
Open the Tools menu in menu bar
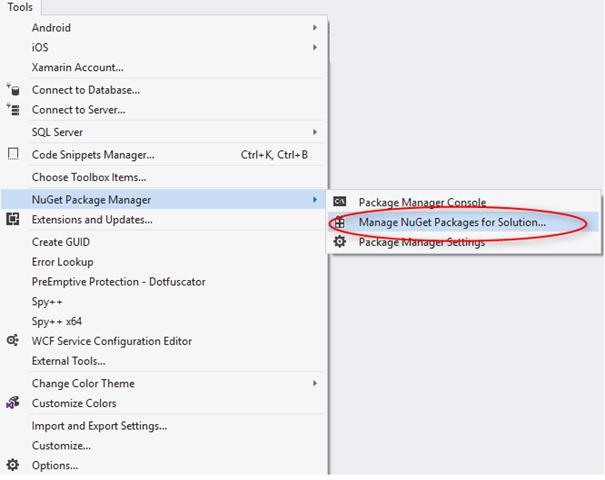20,7
